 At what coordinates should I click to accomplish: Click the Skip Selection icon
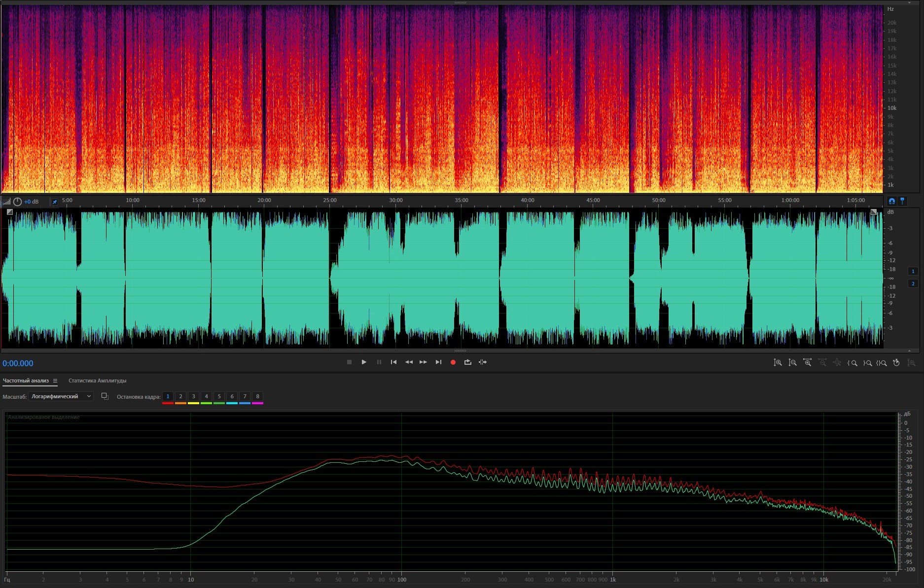(x=483, y=362)
